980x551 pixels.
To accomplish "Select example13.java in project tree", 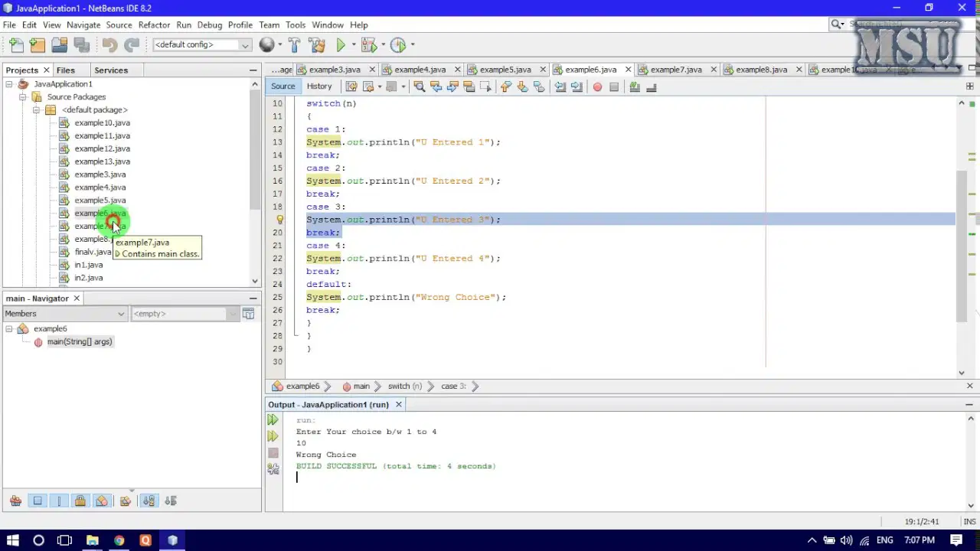I will (102, 161).
